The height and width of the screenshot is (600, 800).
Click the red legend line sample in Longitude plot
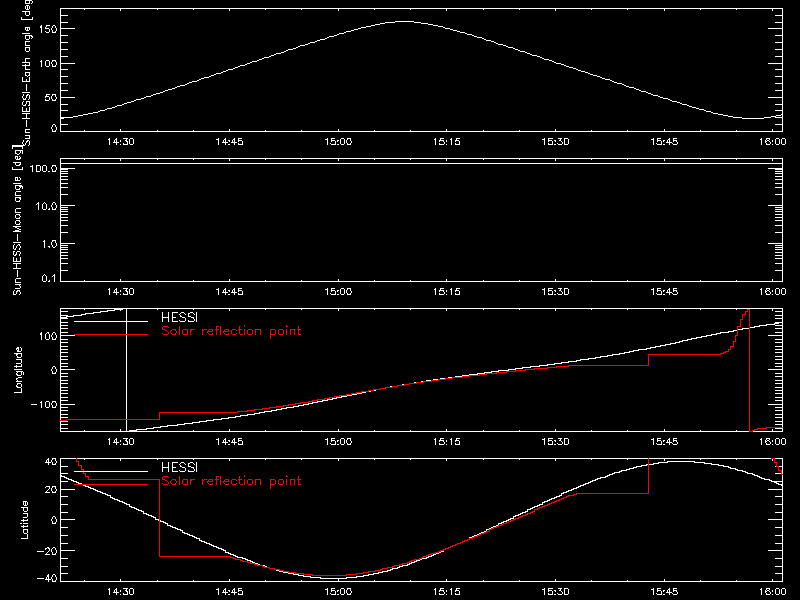tap(111, 335)
